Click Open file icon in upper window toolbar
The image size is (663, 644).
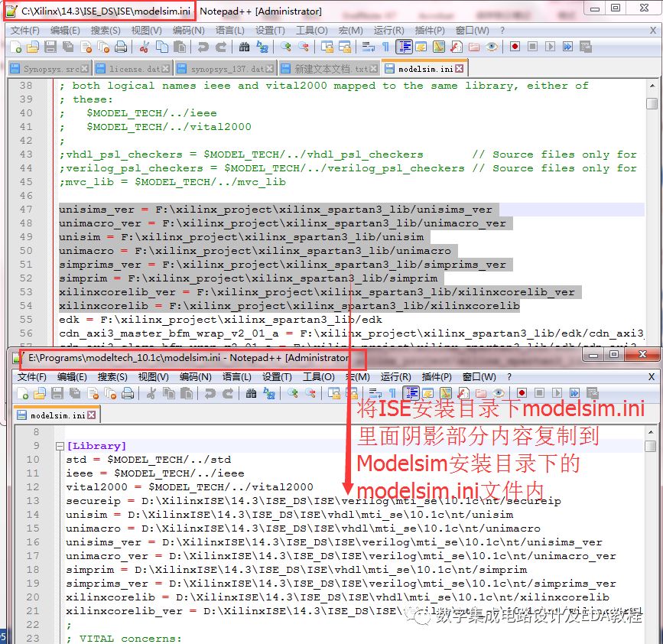(x=33, y=47)
